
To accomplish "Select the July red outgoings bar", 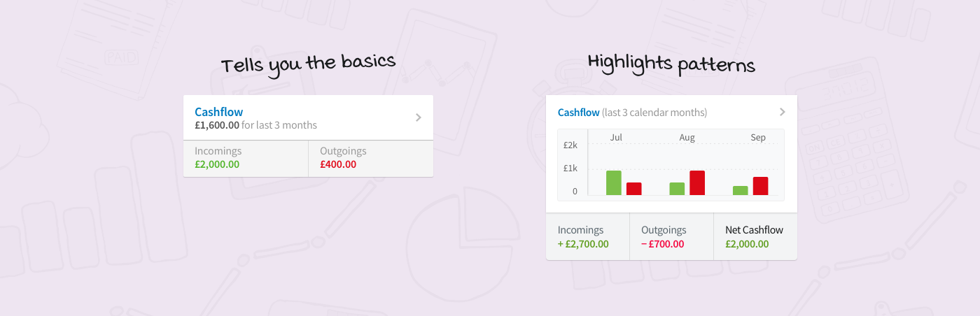I will (x=634, y=189).
